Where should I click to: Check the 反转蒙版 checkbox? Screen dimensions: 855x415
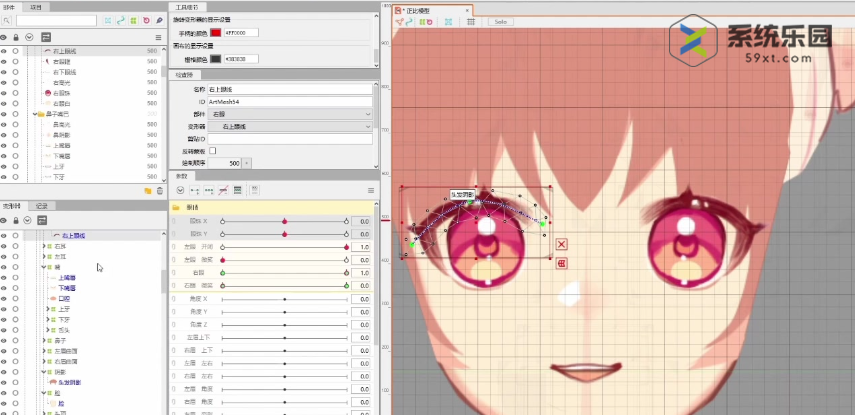[x=212, y=150]
